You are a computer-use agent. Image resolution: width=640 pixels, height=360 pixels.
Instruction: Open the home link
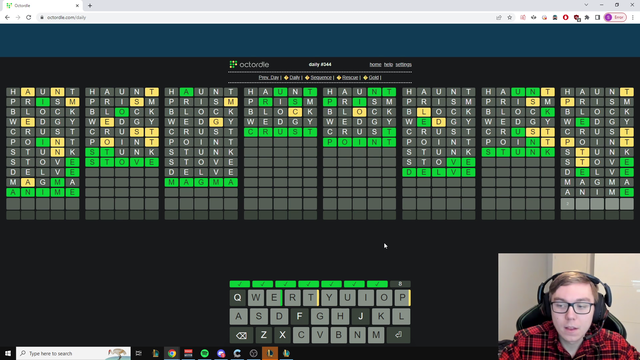point(376,64)
